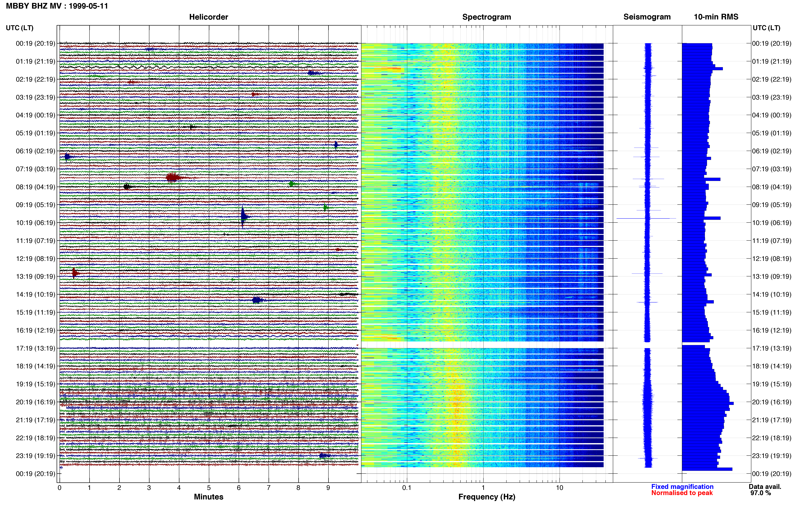Click the left time label '03:19 (23:19)'

[36, 97]
